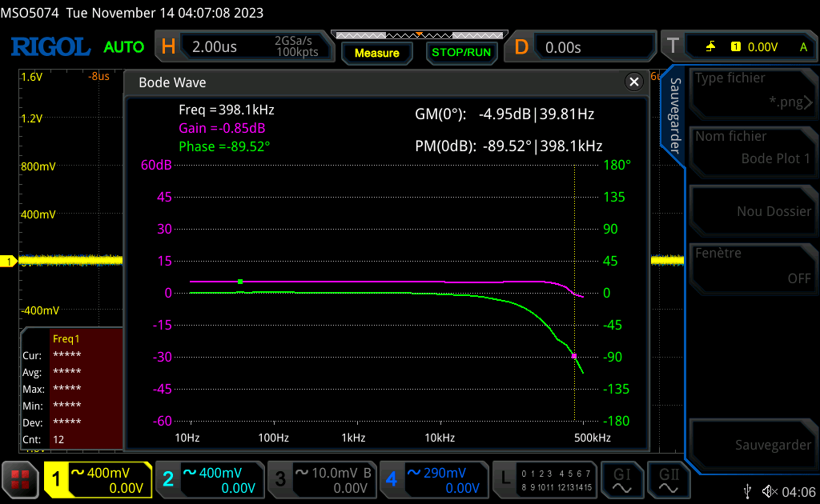Screen dimensions: 820x504
Task: Tap the orange trigger position marker
Action: 419,34
